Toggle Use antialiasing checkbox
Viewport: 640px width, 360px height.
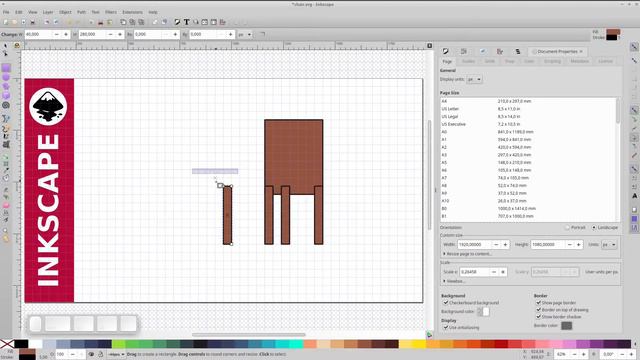coord(446,327)
